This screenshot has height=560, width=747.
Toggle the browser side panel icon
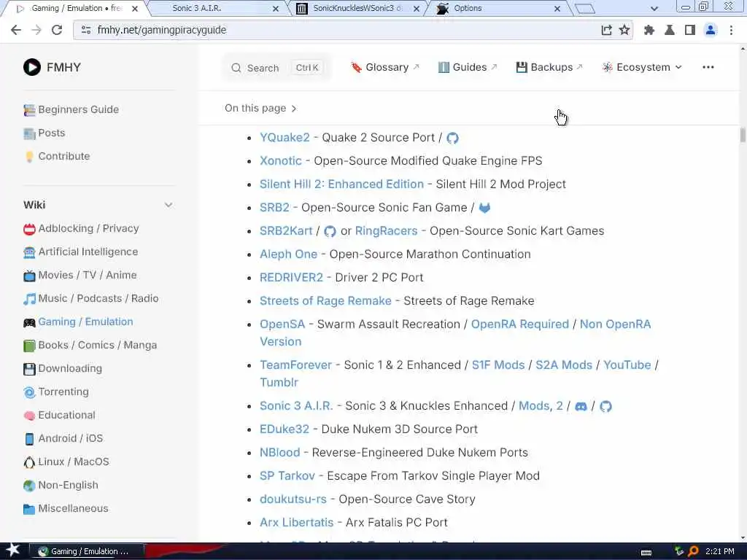[x=690, y=30]
